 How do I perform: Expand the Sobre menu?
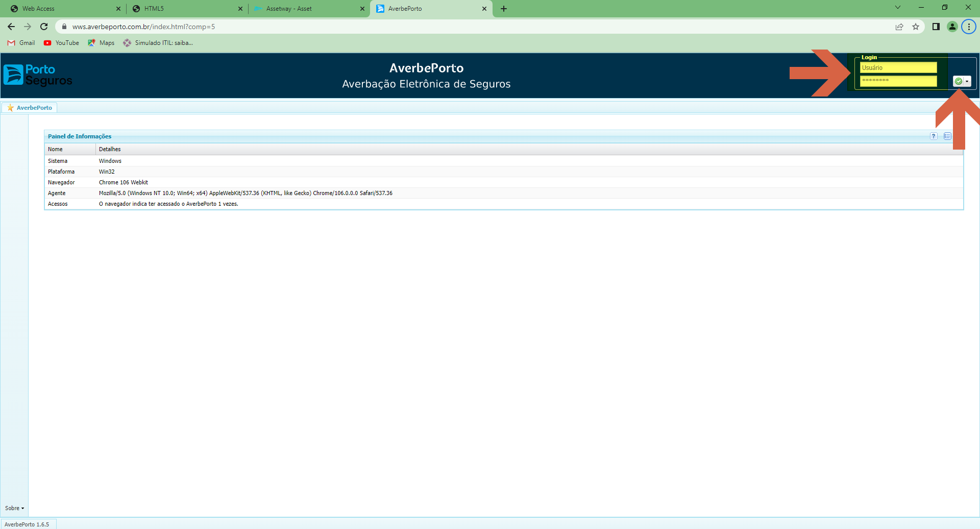coord(15,508)
